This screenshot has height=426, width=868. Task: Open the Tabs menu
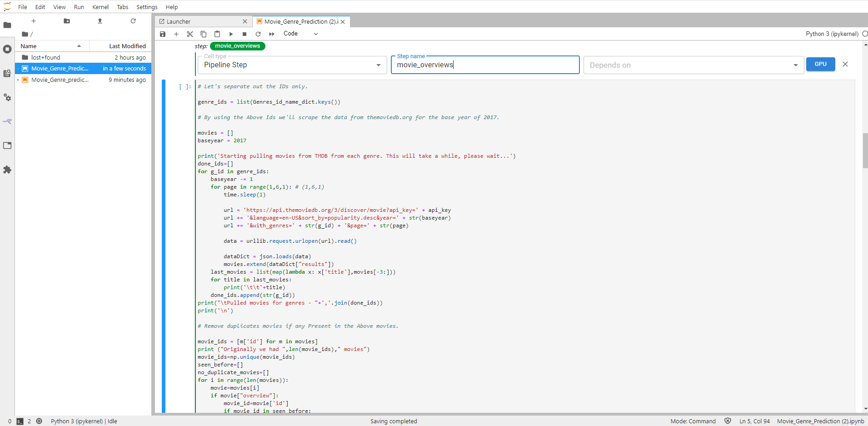[123, 7]
